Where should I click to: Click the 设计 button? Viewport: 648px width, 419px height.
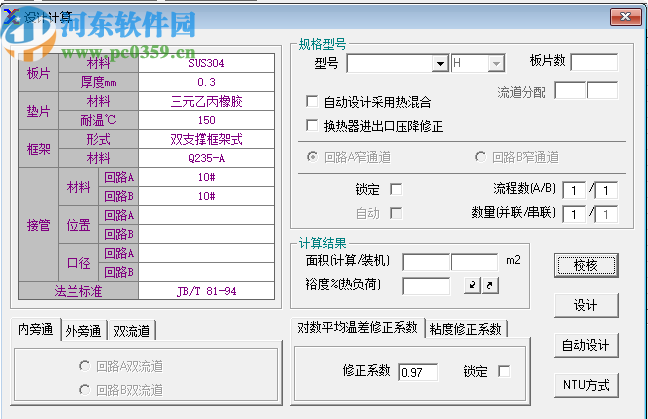pos(586,305)
